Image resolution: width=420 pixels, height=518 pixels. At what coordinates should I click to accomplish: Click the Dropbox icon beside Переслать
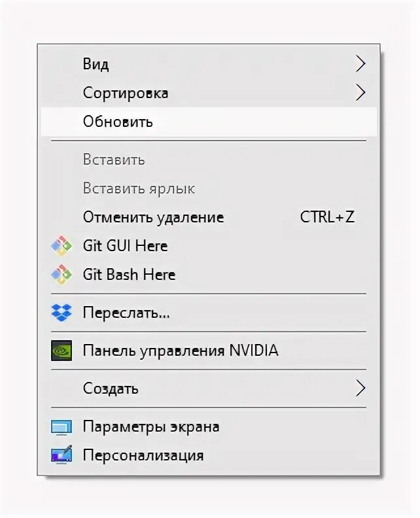(x=61, y=313)
